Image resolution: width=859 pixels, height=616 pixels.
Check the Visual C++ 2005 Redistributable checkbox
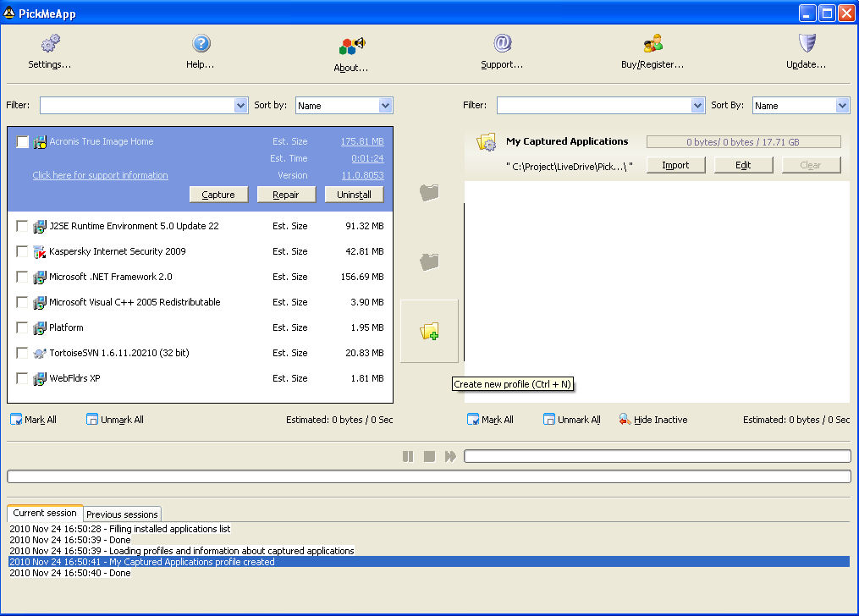coord(23,302)
